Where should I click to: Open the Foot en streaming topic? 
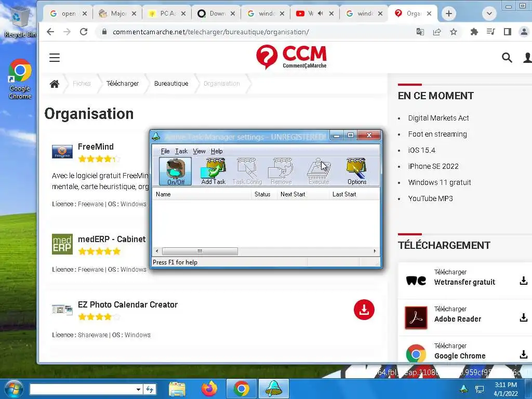click(x=437, y=134)
